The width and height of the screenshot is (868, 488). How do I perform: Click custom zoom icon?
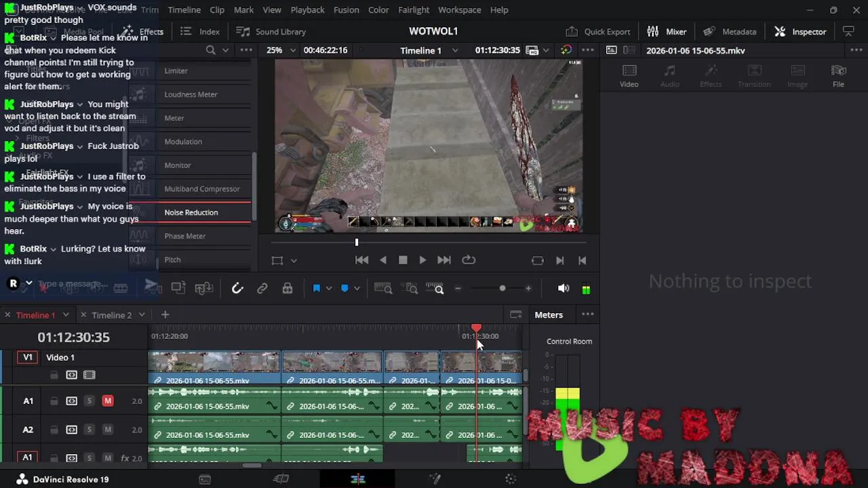point(435,288)
